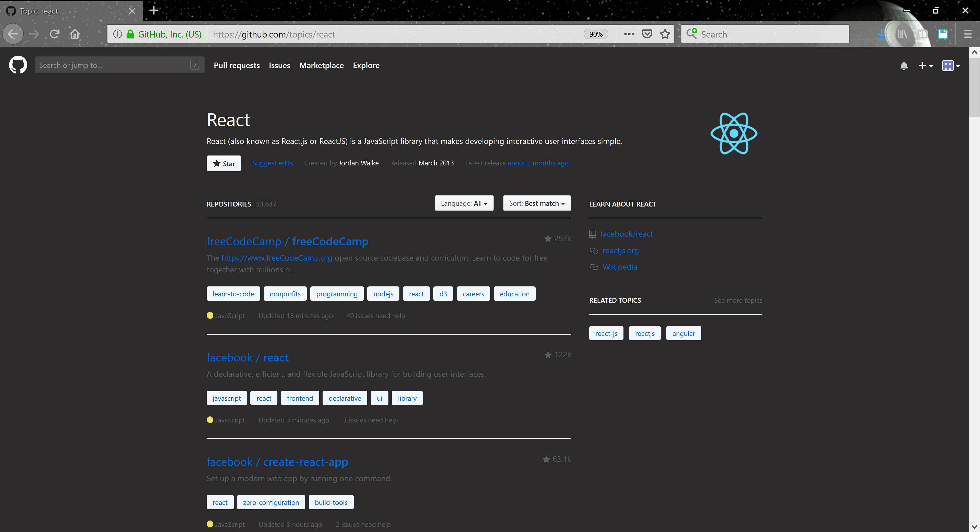This screenshot has width=980, height=532.
Task: Star the React topic
Action: pos(224,163)
